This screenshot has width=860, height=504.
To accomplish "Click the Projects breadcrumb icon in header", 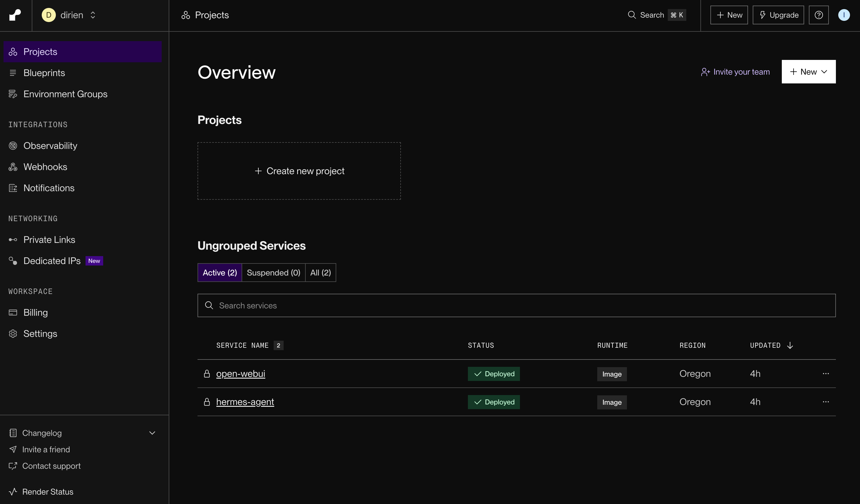I will point(186,15).
